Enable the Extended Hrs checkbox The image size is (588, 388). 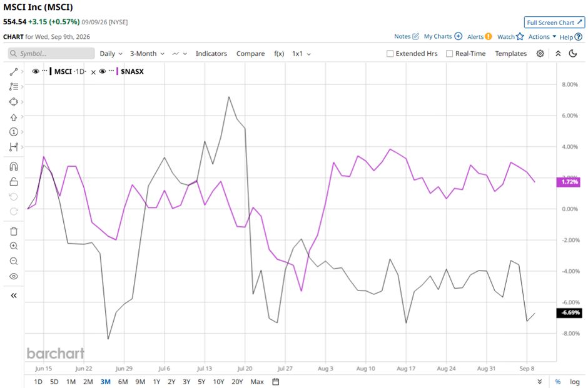click(x=390, y=54)
